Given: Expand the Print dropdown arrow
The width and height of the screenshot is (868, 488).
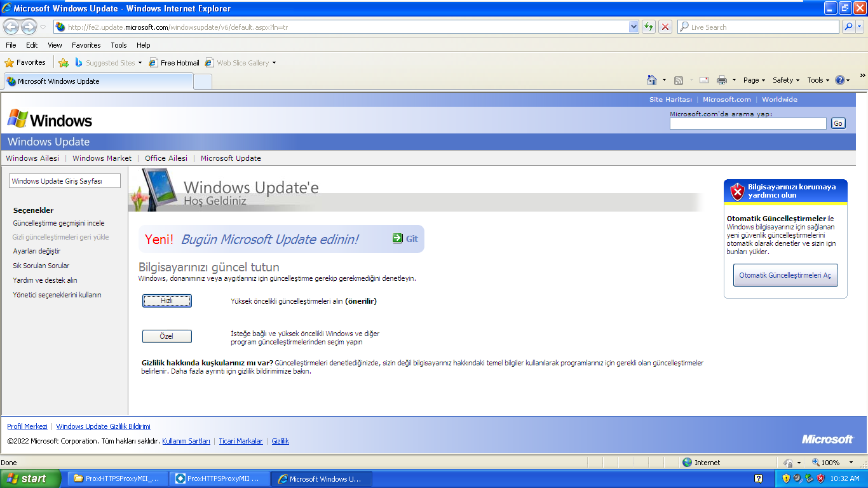Looking at the screenshot, I should (734, 80).
